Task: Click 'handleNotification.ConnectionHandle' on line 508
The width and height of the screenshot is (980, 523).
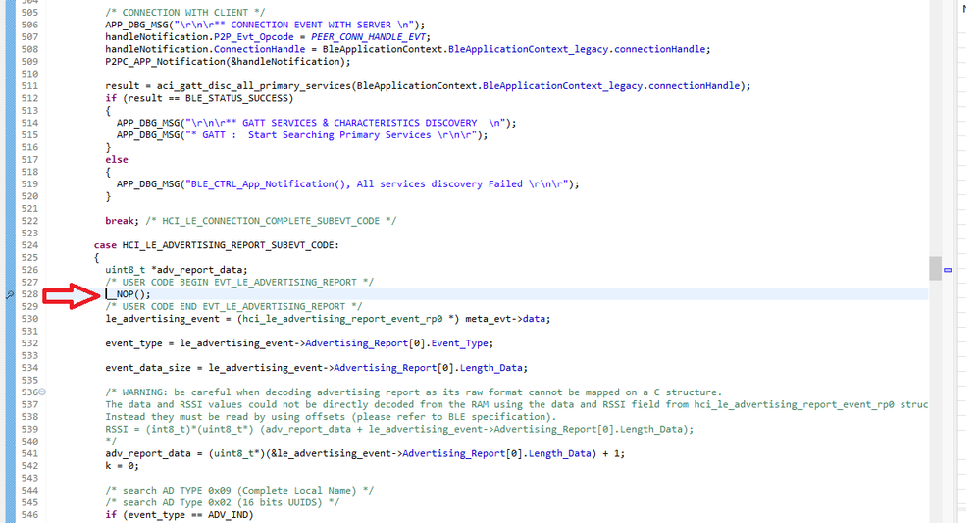Action: tap(205, 49)
